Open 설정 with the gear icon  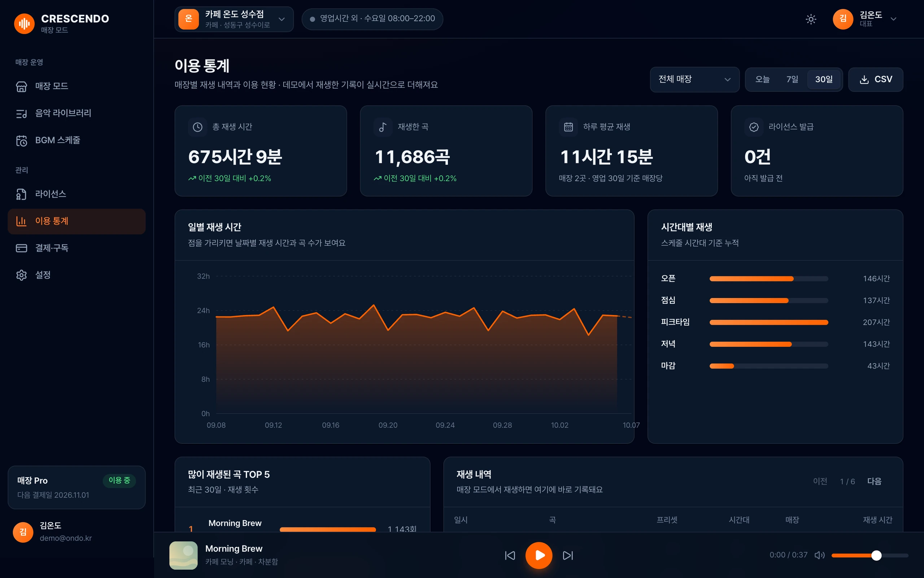[77, 275]
